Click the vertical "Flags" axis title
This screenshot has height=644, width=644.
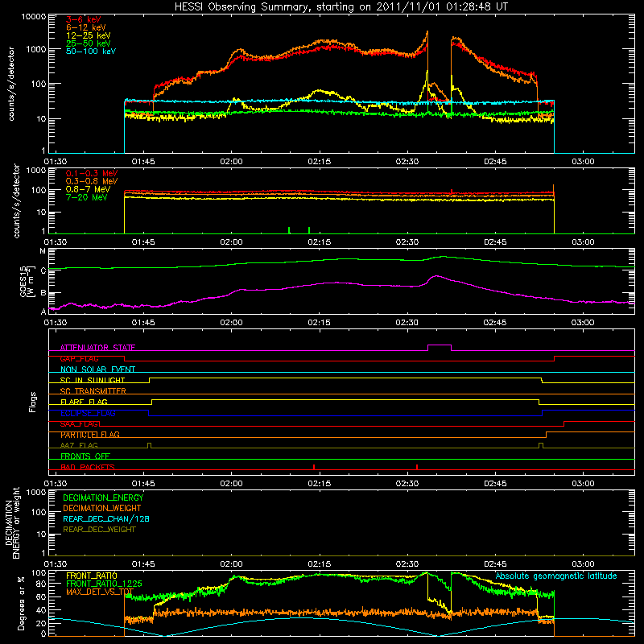coord(32,402)
